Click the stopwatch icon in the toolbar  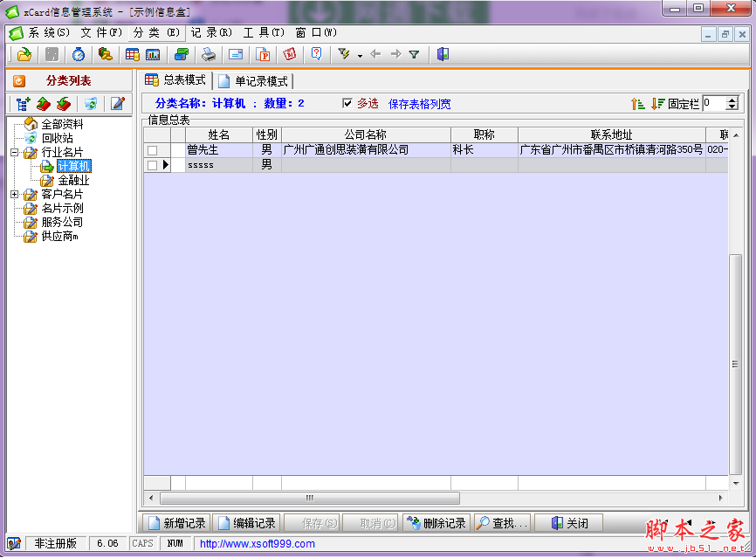pyautogui.click(x=79, y=54)
